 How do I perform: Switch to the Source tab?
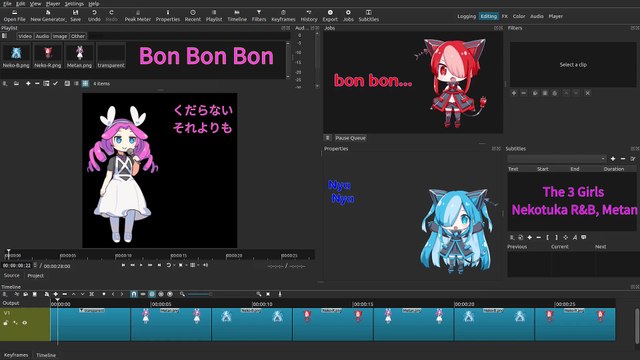(x=11, y=276)
